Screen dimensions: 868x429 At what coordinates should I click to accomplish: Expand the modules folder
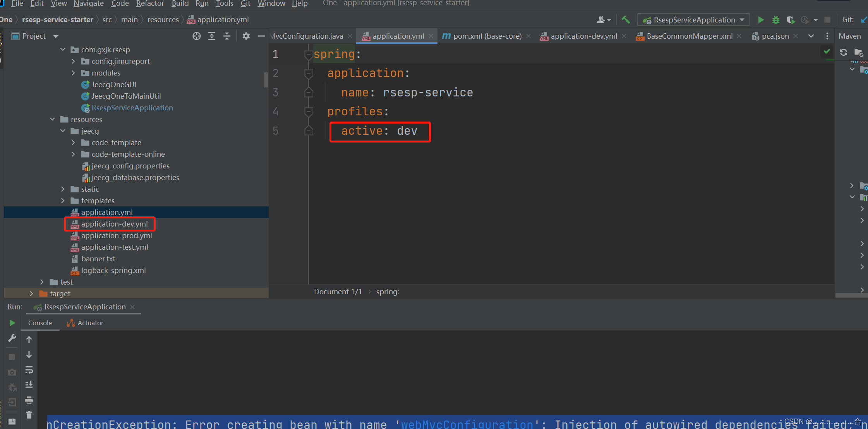click(73, 73)
